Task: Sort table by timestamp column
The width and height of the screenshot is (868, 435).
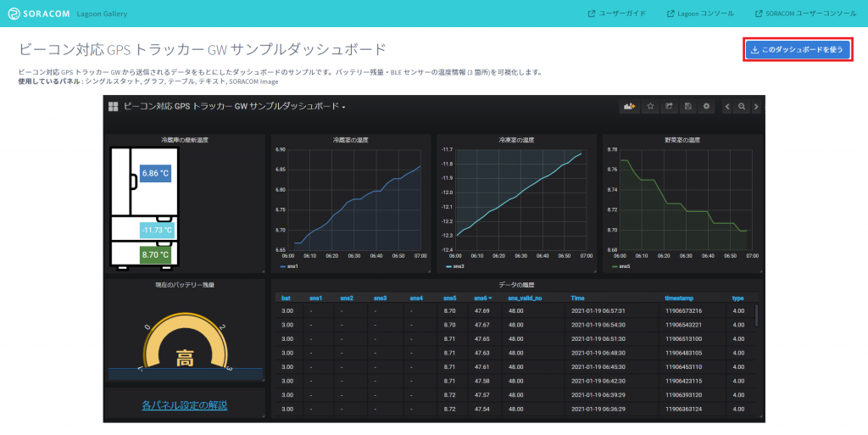Action: tap(679, 298)
